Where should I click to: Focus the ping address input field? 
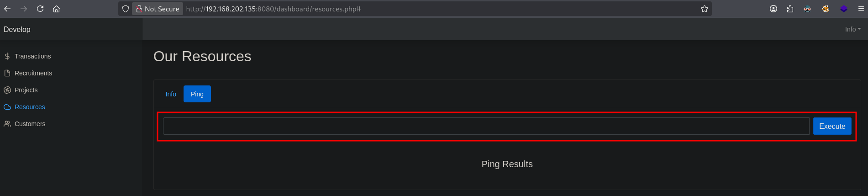coord(486,126)
